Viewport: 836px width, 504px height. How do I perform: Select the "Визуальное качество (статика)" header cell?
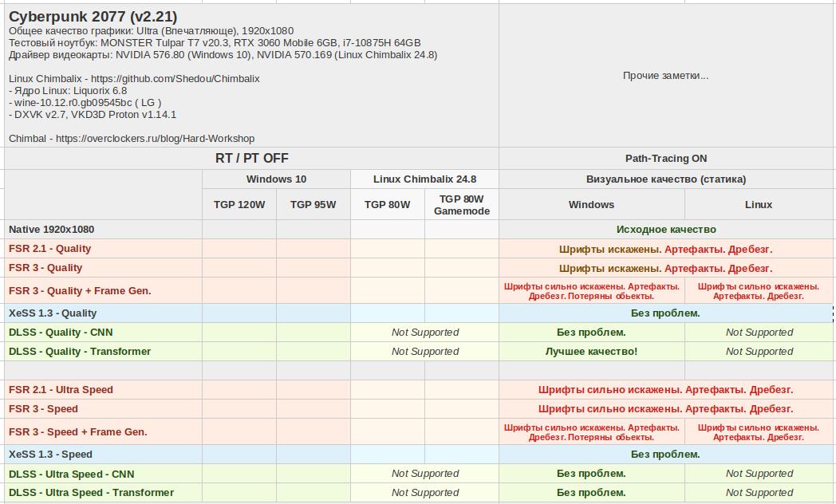coord(665,179)
